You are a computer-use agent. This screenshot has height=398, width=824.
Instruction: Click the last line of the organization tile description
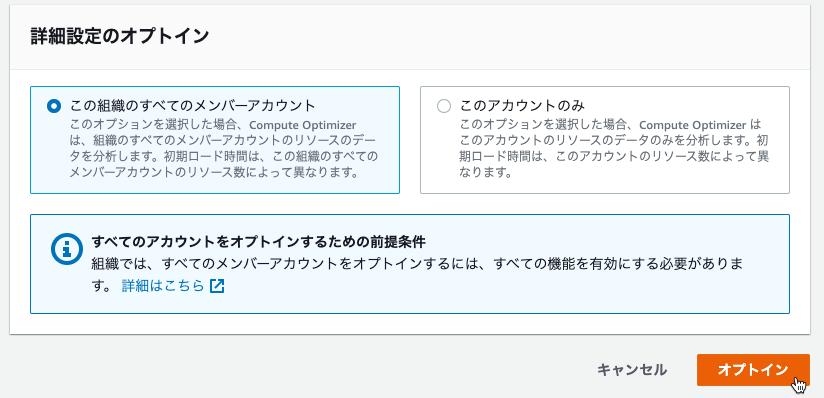(214, 172)
